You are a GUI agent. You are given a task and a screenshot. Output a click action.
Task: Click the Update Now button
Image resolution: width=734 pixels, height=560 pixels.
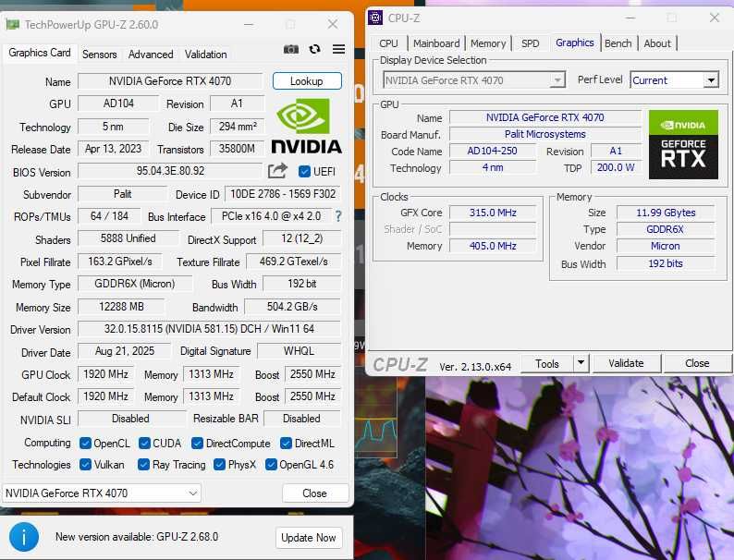click(x=309, y=538)
